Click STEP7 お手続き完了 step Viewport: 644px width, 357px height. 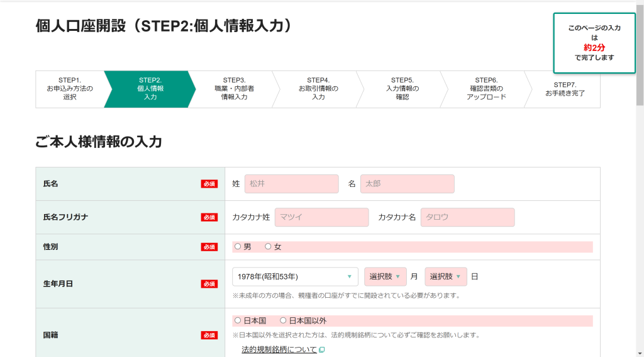click(564, 89)
